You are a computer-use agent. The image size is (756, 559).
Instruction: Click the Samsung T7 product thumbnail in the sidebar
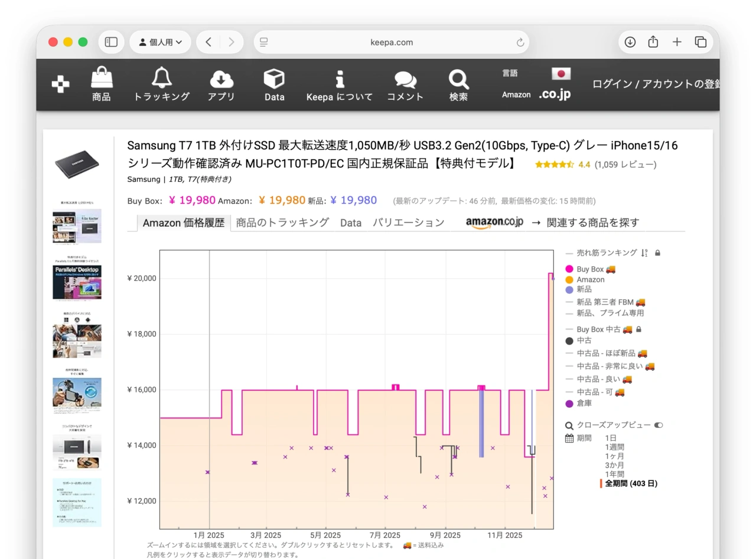(x=77, y=164)
